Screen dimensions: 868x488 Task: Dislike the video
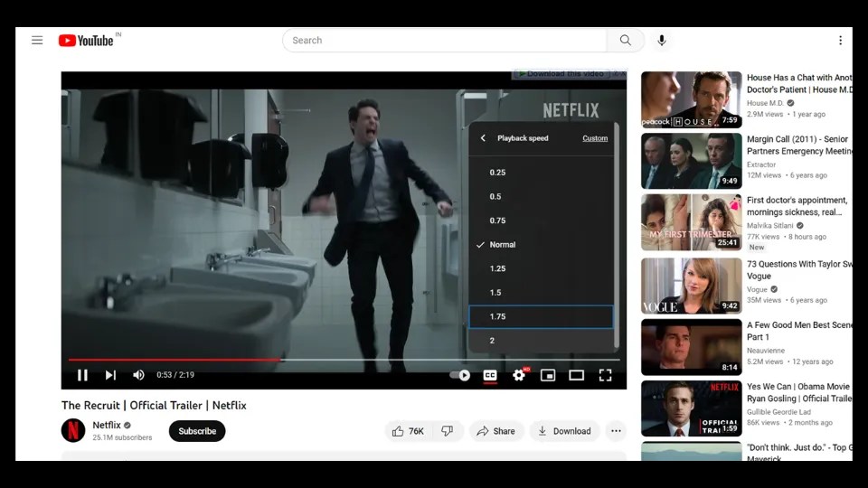pyautogui.click(x=448, y=431)
